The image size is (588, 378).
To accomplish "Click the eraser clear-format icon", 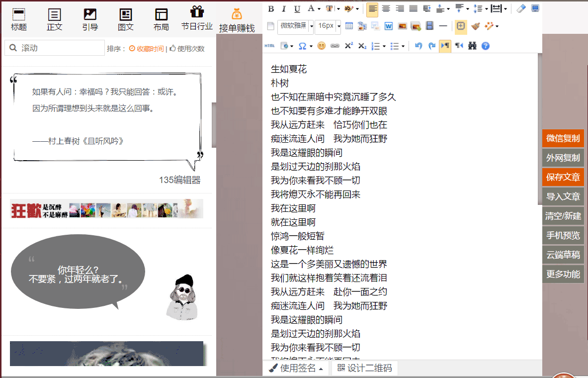I will [x=520, y=8].
